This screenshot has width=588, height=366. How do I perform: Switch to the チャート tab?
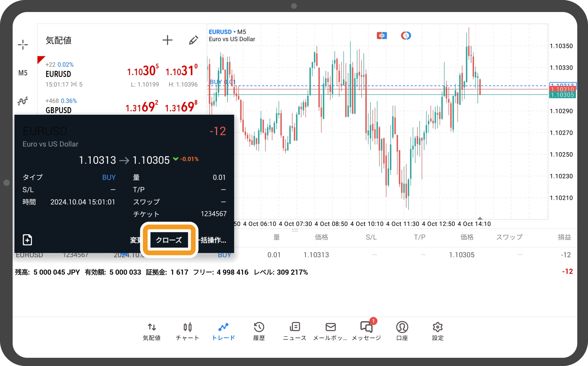(188, 331)
